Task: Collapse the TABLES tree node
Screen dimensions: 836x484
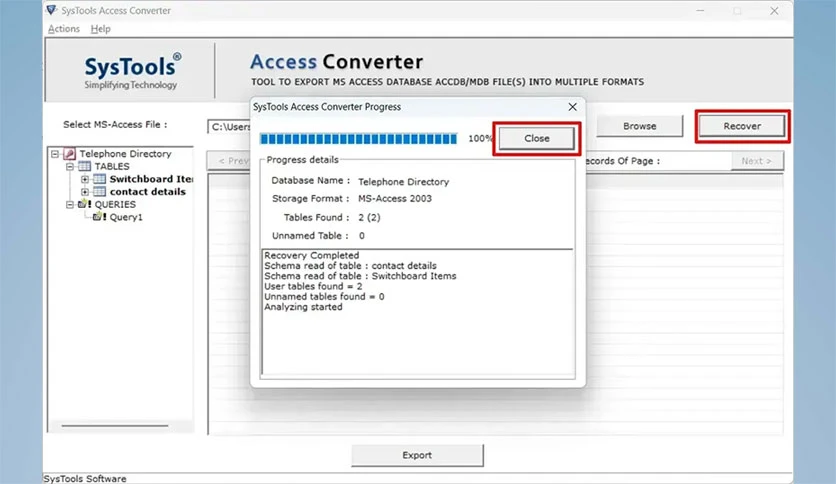Action: pyautogui.click(x=70, y=167)
